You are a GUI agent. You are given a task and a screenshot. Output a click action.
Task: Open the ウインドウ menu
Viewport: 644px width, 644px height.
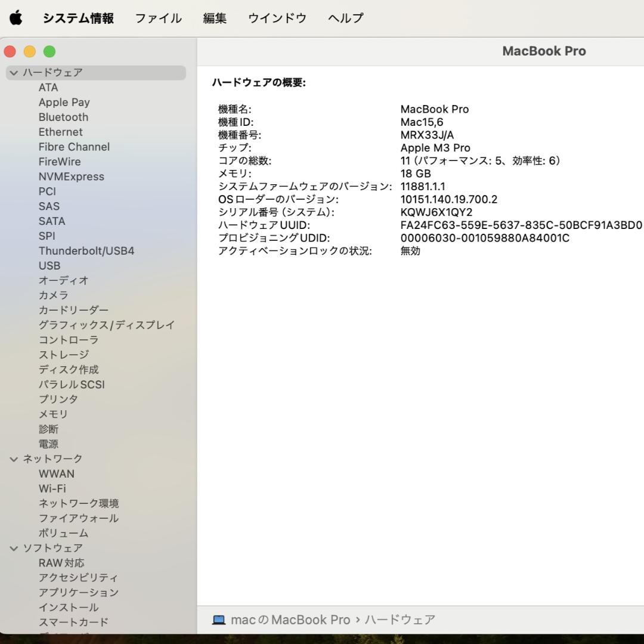coord(276,18)
